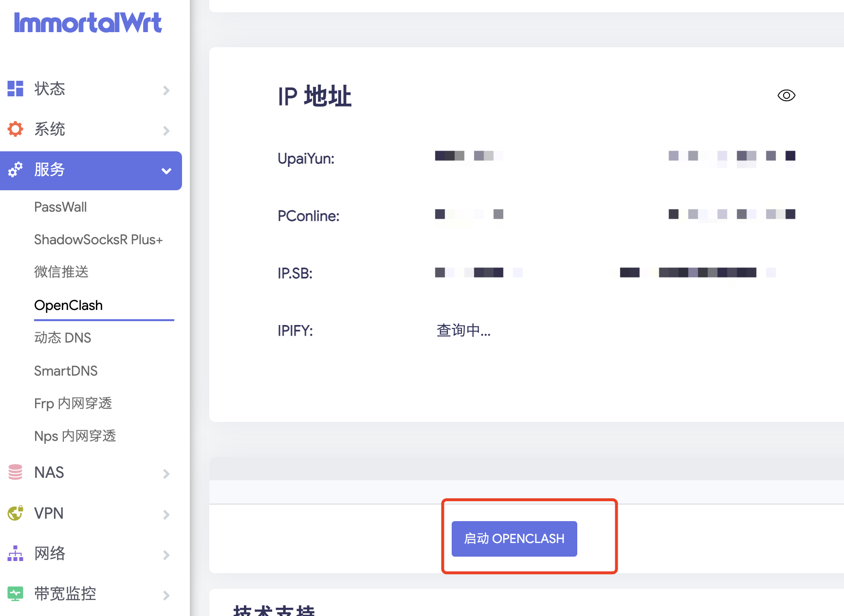Click the IPIFY 查询中 status text
The height and width of the screenshot is (616, 844).
click(463, 331)
